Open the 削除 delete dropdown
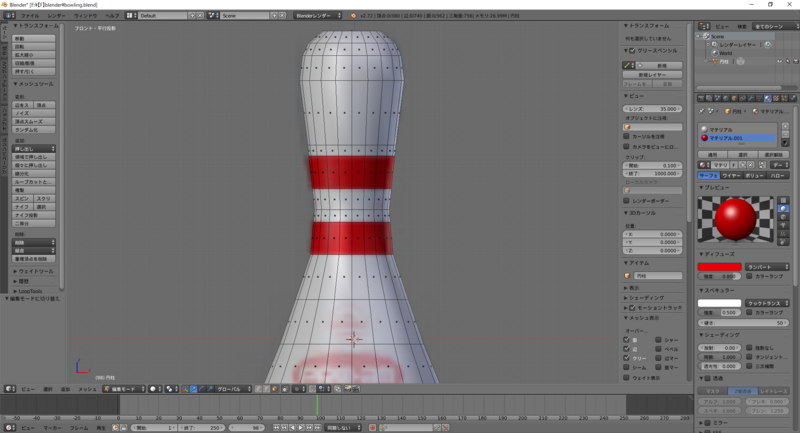 [x=34, y=242]
